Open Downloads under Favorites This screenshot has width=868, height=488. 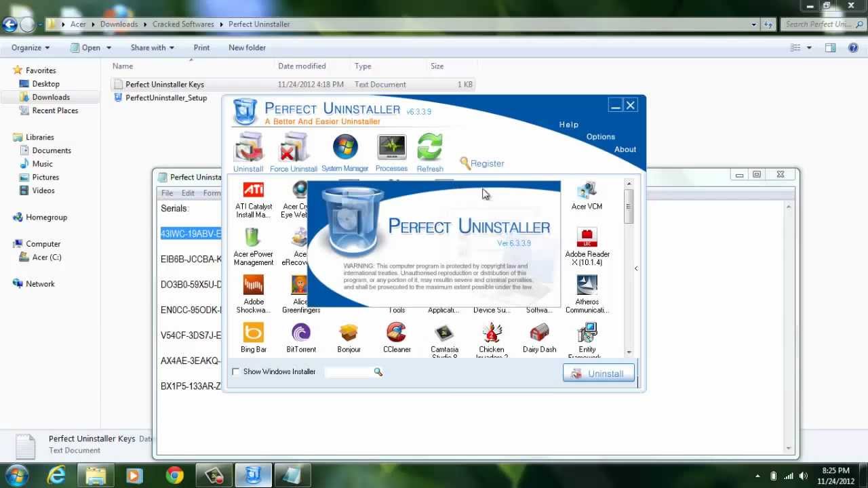pyautogui.click(x=51, y=97)
